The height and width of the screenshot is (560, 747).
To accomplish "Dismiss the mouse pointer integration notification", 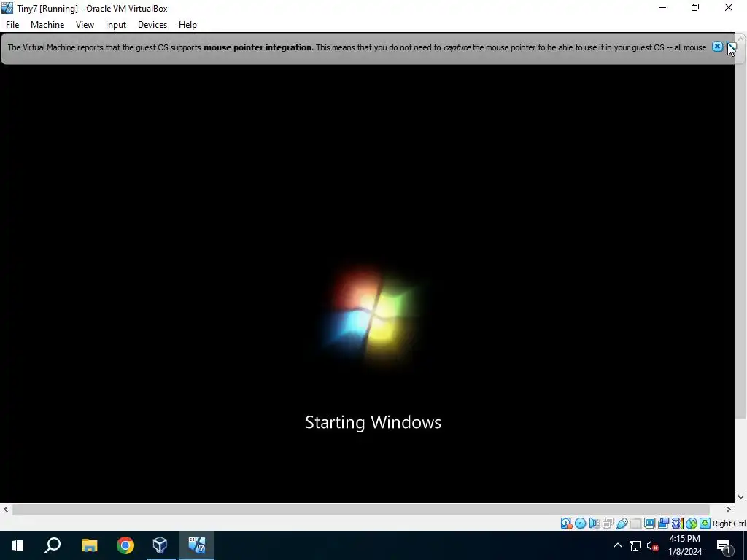I will point(717,47).
